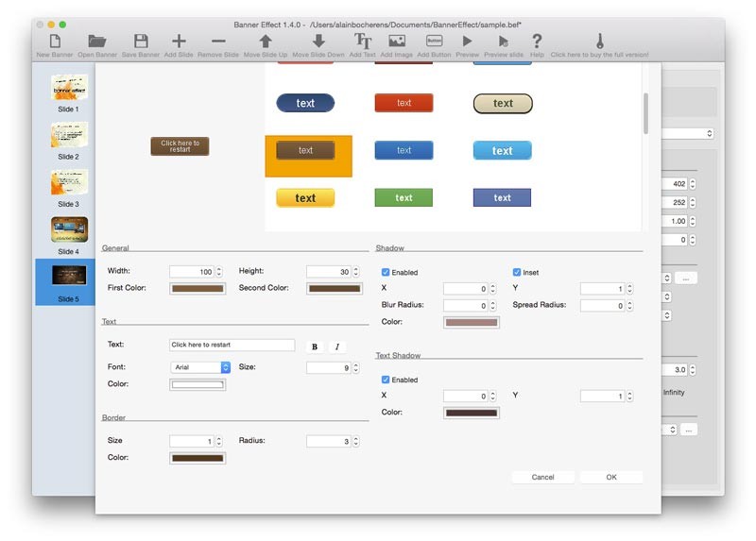Click the Width stepper arrows

pos(219,272)
